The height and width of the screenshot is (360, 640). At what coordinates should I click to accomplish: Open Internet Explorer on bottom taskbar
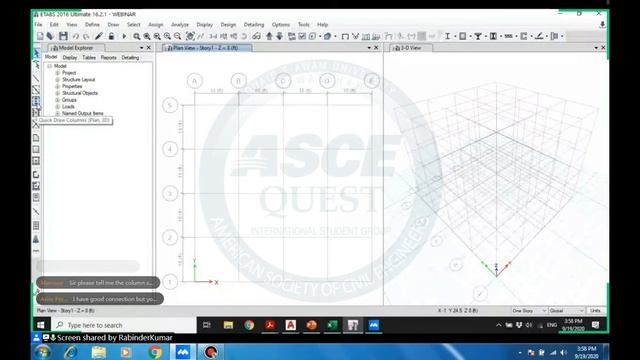[71, 352]
